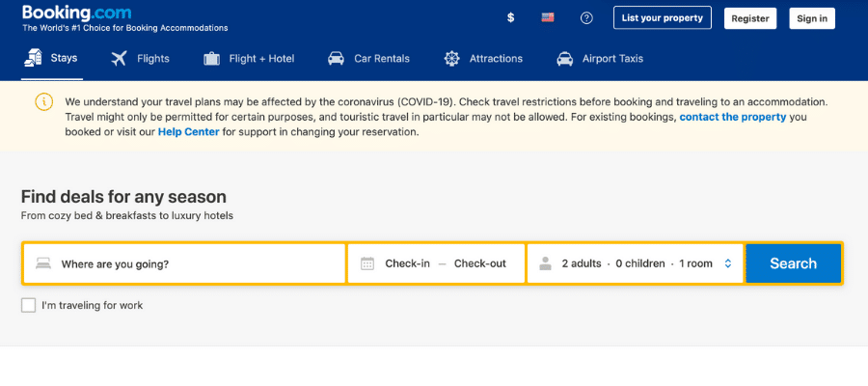This screenshot has height=386, width=868.
Task: Open the Check-in date picker
Action: tap(407, 263)
